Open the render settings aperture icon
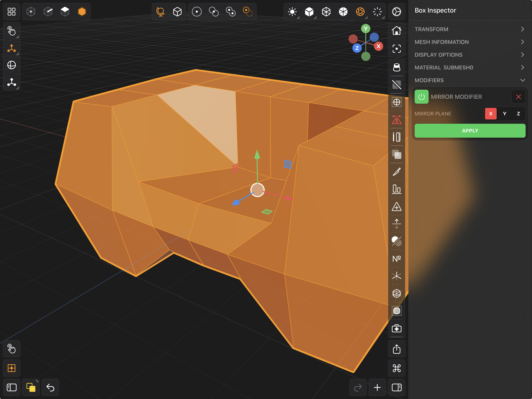 [x=360, y=12]
